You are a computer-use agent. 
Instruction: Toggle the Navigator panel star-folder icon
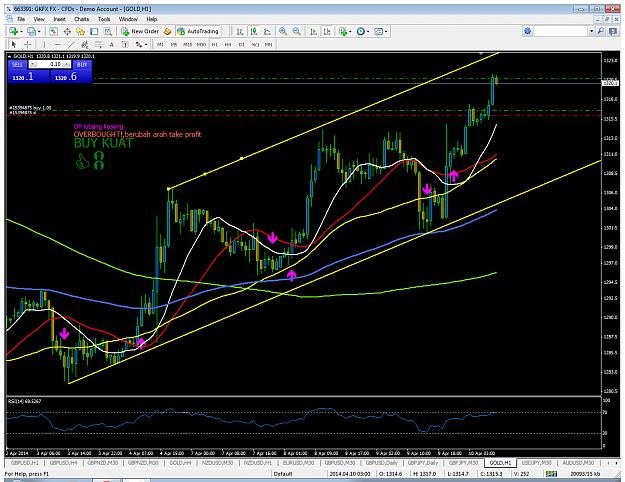pyautogui.click(x=81, y=31)
